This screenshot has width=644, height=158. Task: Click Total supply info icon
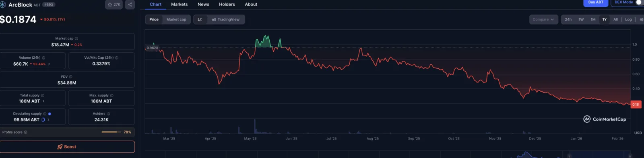(43, 96)
